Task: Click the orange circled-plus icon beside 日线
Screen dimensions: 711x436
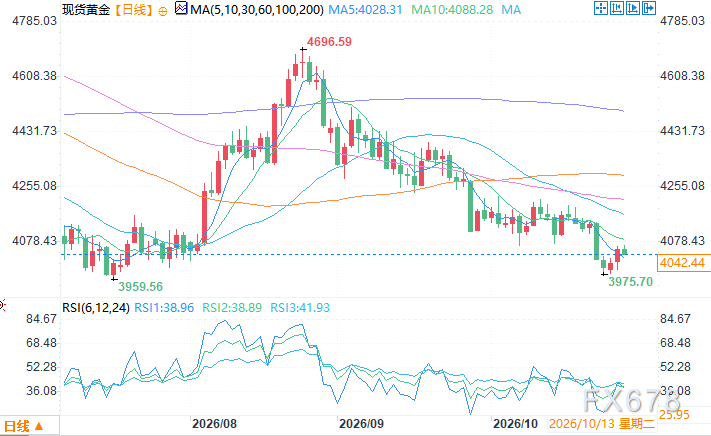Action: (x=162, y=11)
